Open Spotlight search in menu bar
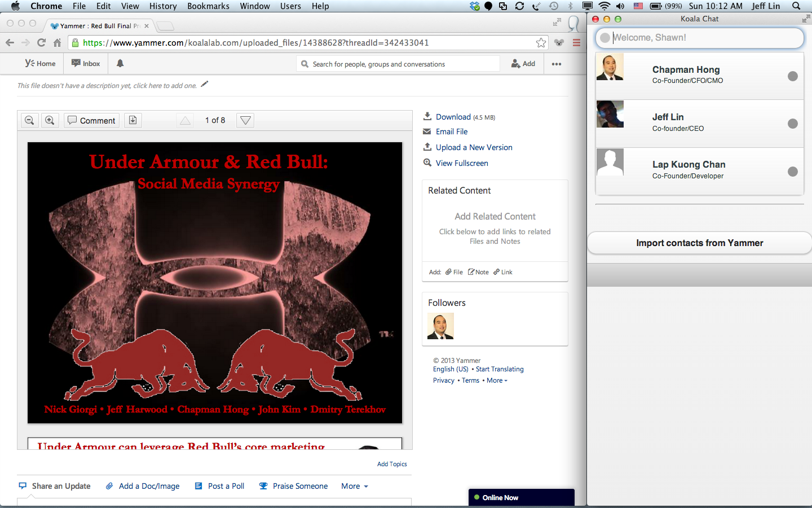Image resolution: width=812 pixels, height=508 pixels. pyautogui.click(x=796, y=6)
